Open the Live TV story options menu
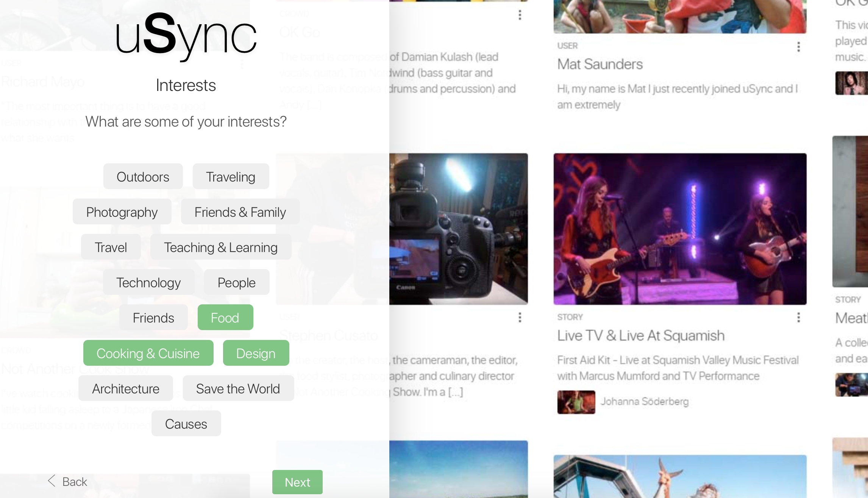Image resolution: width=868 pixels, height=498 pixels. point(798,317)
